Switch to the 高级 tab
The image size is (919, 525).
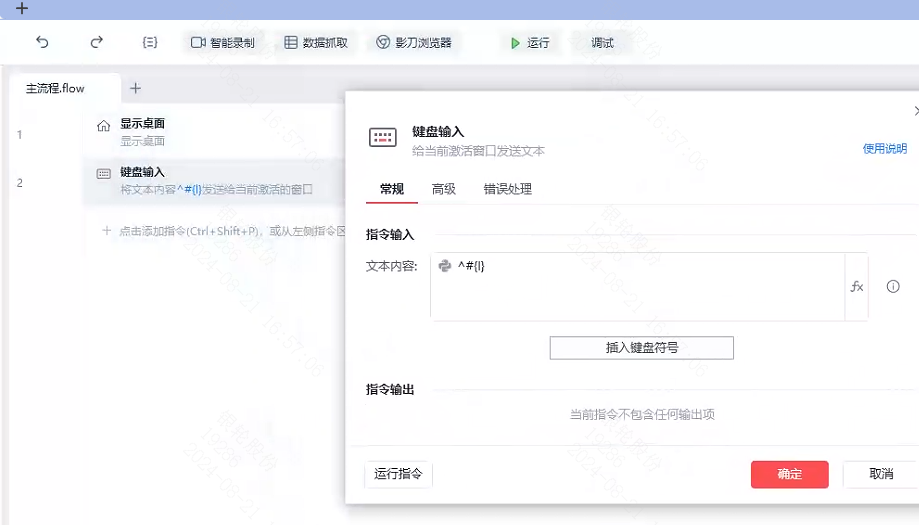click(444, 189)
